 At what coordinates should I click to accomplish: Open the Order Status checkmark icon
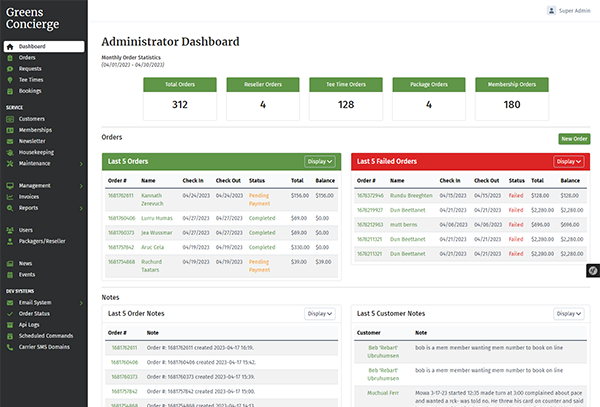[10, 314]
